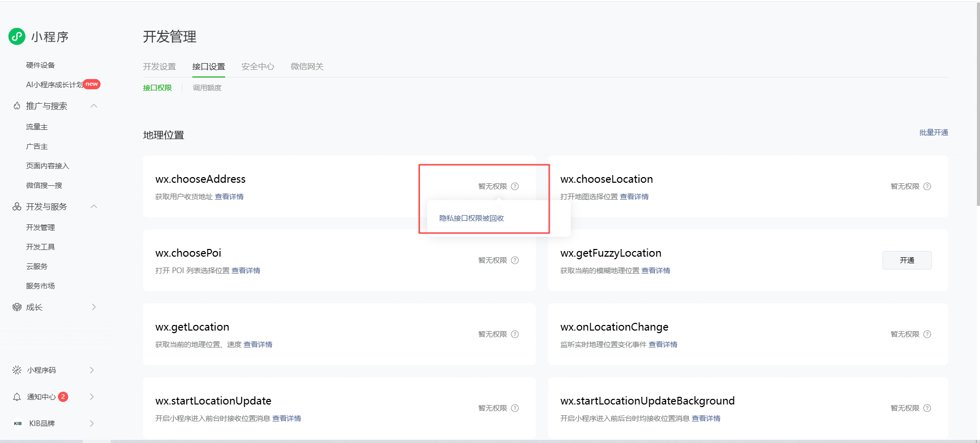Image resolution: width=980 pixels, height=443 pixels.
Task: Open 查看详情 under wx.onLocationChange
Action: (x=663, y=344)
